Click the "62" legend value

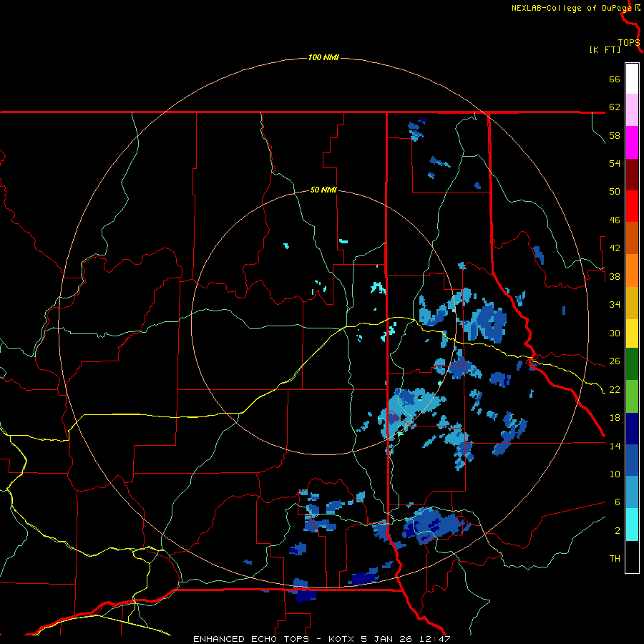[615, 107]
